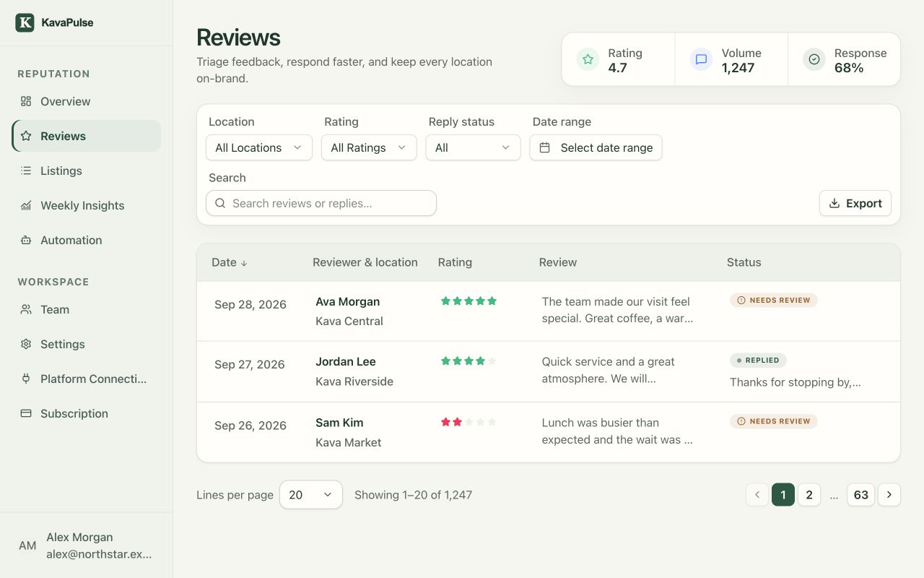Go to Weekly Insights in sidebar
Image resolution: width=924 pixels, height=578 pixels.
coord(87,205)
